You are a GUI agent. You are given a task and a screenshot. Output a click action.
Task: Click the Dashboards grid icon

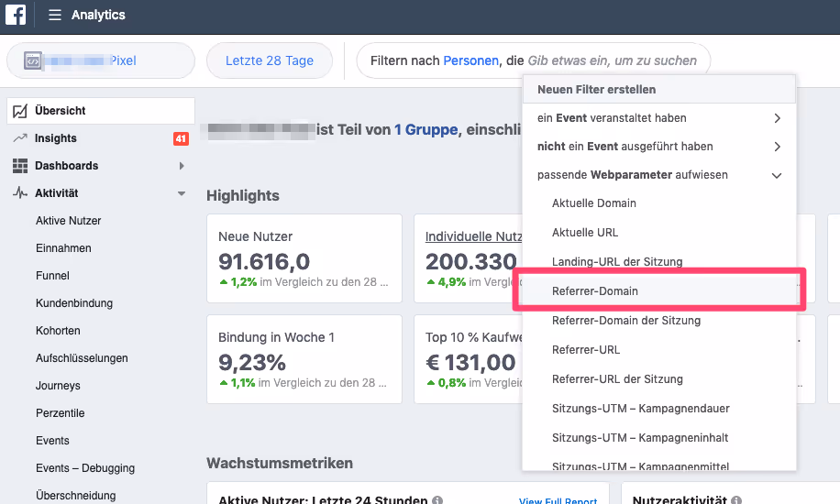(x=20, y=166)
